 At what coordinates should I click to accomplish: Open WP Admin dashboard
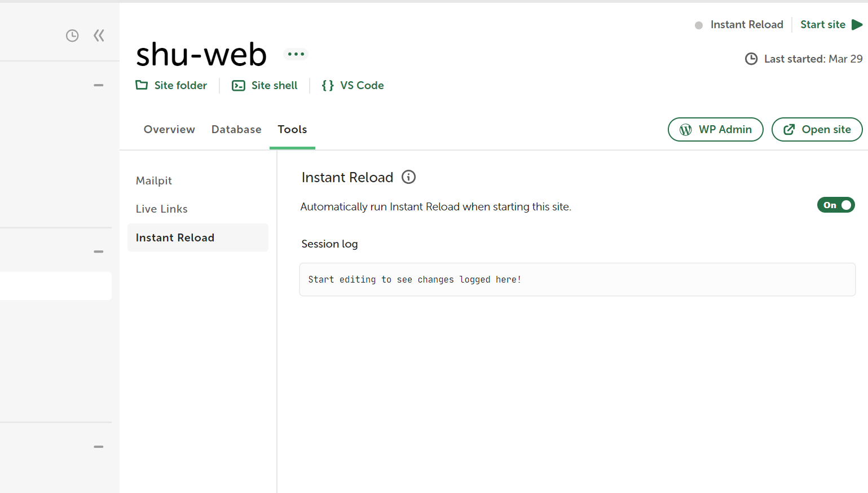716,129
